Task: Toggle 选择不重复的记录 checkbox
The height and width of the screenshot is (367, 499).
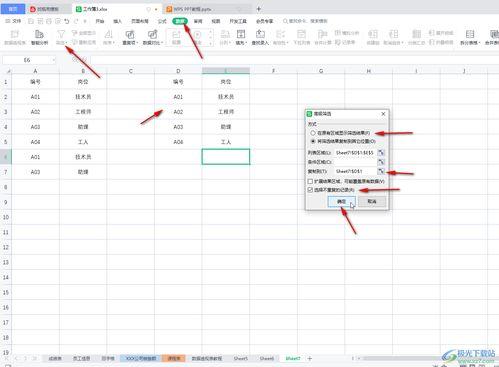Action: 310,190
